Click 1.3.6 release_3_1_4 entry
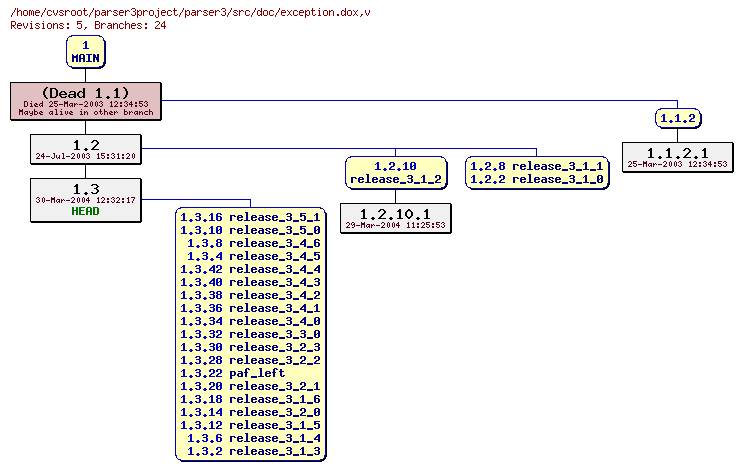Image resolution: width=742 pixels, height=470 pixels. point(254,438)
